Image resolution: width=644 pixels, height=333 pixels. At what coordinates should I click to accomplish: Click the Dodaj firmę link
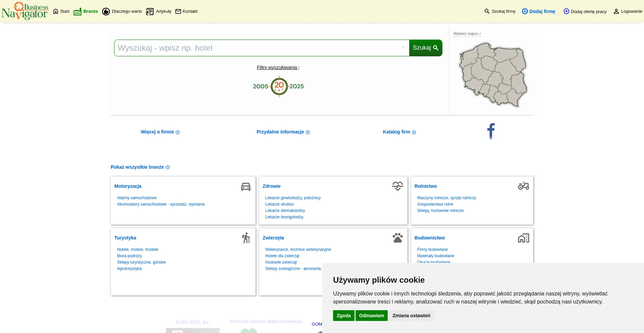tap(539, 11)
